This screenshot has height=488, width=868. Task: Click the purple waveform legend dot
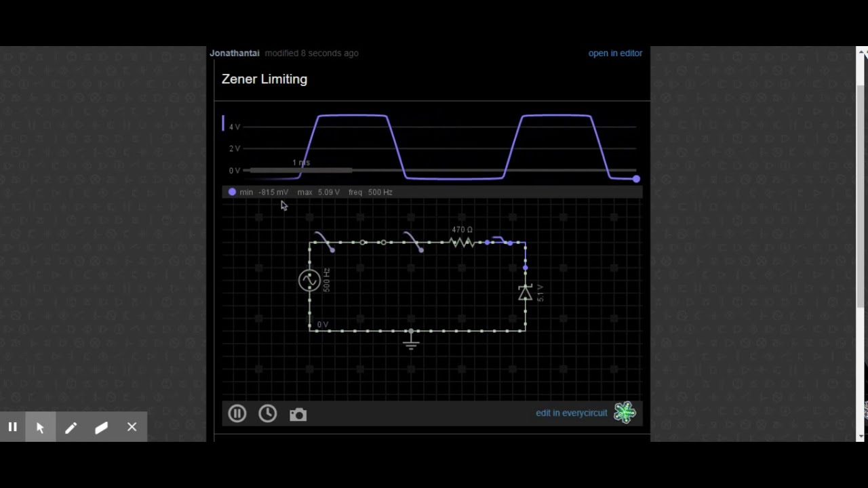(232, 192)
